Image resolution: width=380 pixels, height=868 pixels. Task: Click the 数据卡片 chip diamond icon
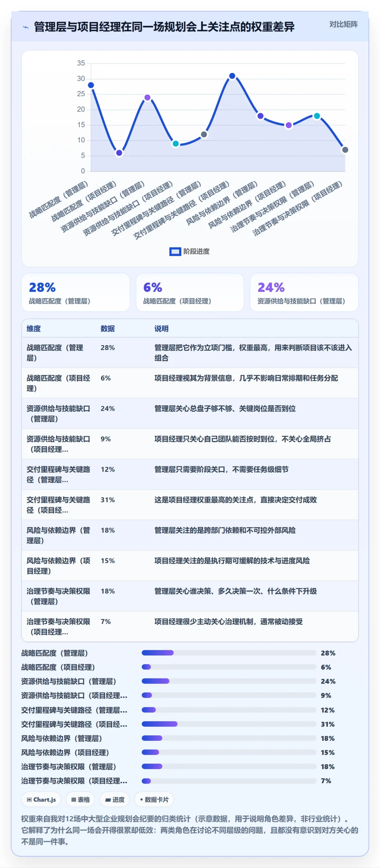(141, 800)
